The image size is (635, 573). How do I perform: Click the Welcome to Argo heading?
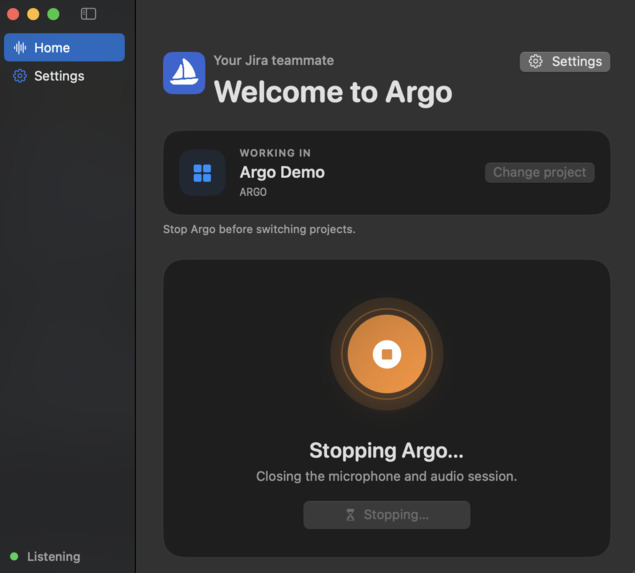click(333, 92)
